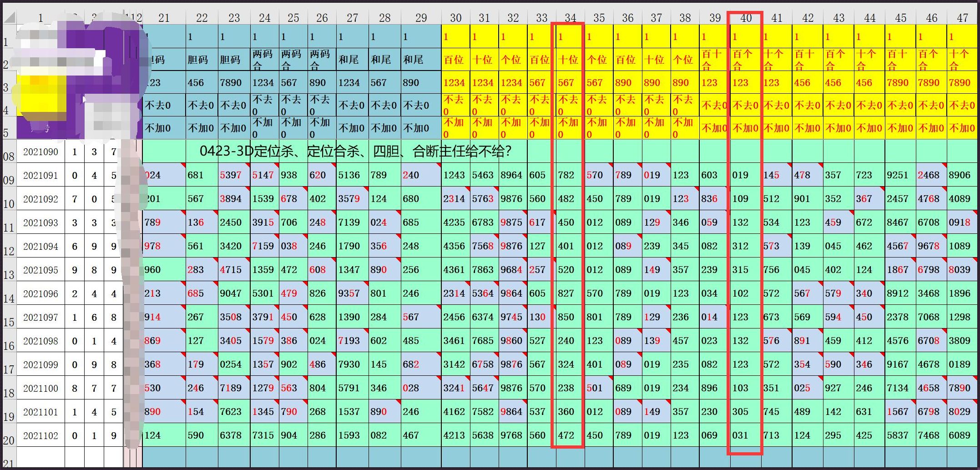Select column header 45
980x470 pixels.
pos(900,18)
